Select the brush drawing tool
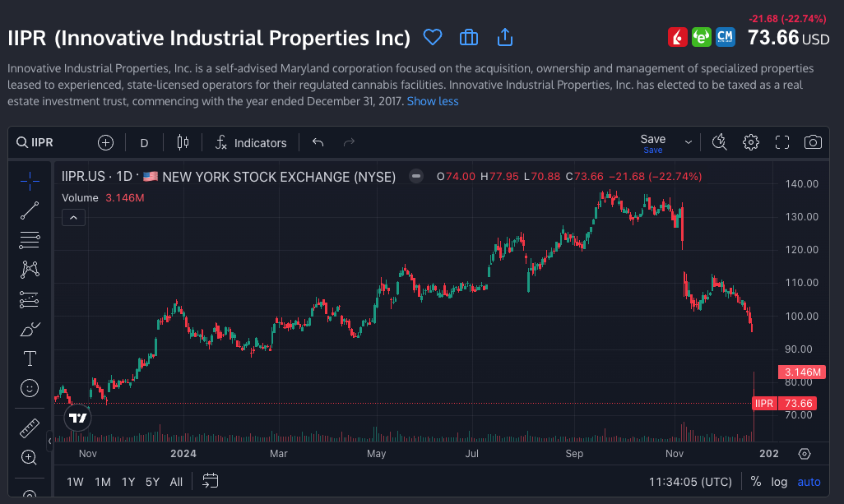Screen dimensions: 844x504 [x=30, y=329]
